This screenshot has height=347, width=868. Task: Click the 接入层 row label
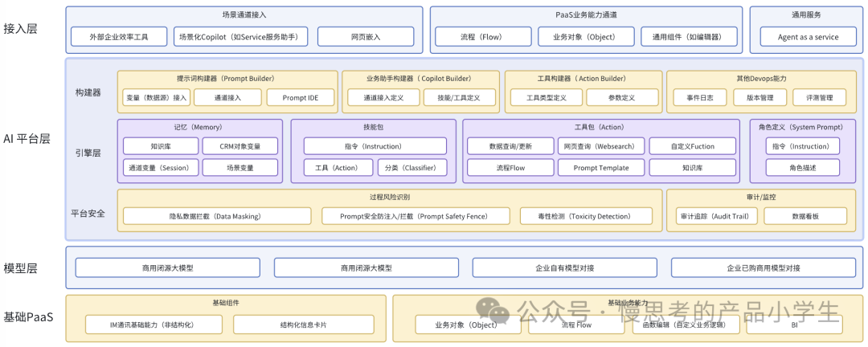pos(20,29)
